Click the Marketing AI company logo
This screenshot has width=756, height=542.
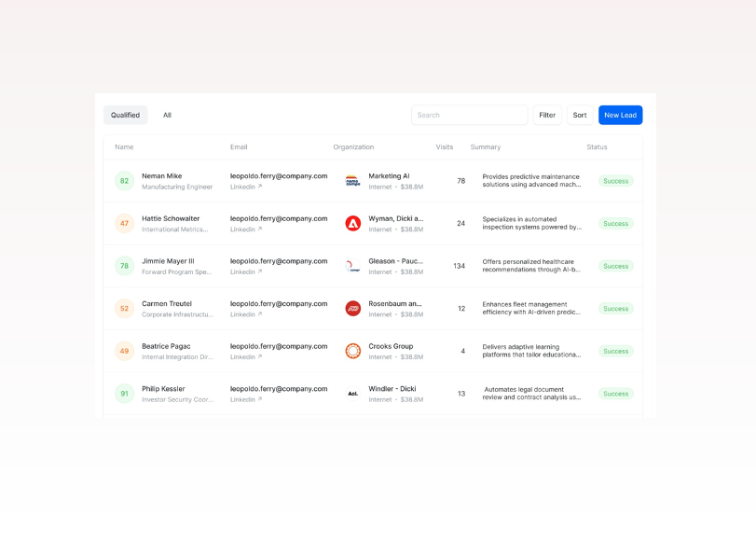[x=352, y=180]
